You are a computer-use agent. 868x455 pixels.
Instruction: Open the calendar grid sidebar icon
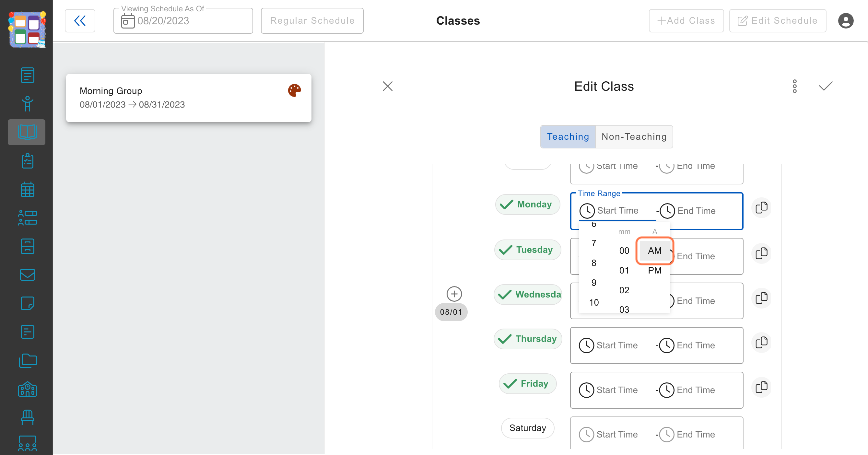tap(27, 189)
